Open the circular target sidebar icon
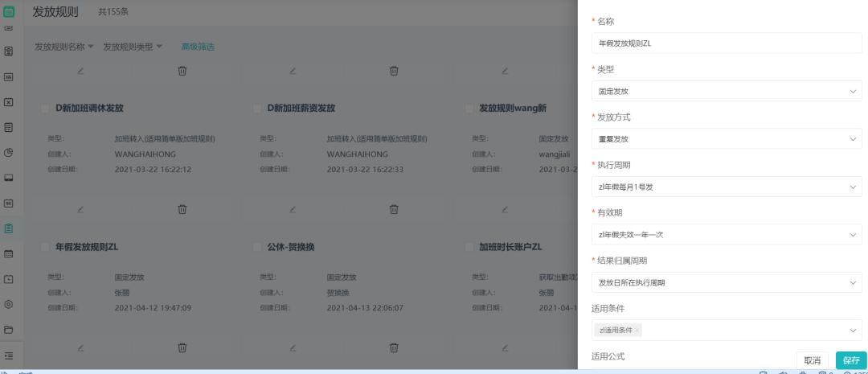Image resolution: width=868 pixels, height=374 pixels. click(8, 304)
